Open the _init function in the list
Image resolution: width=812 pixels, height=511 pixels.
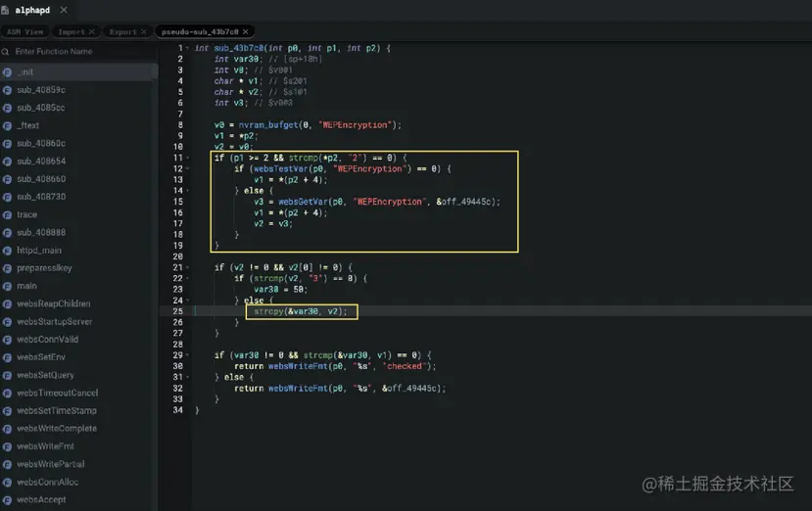(78, 72)
